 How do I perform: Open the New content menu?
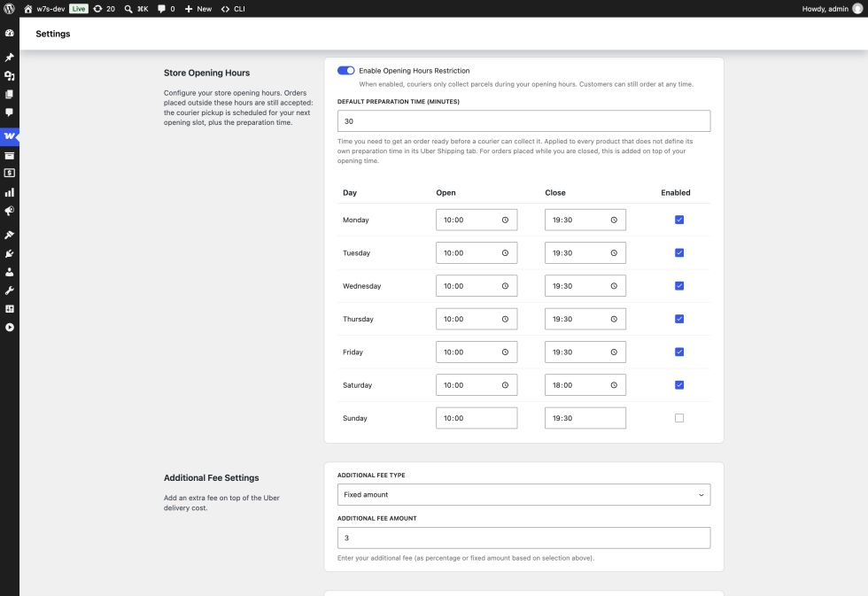pos(198,9)
